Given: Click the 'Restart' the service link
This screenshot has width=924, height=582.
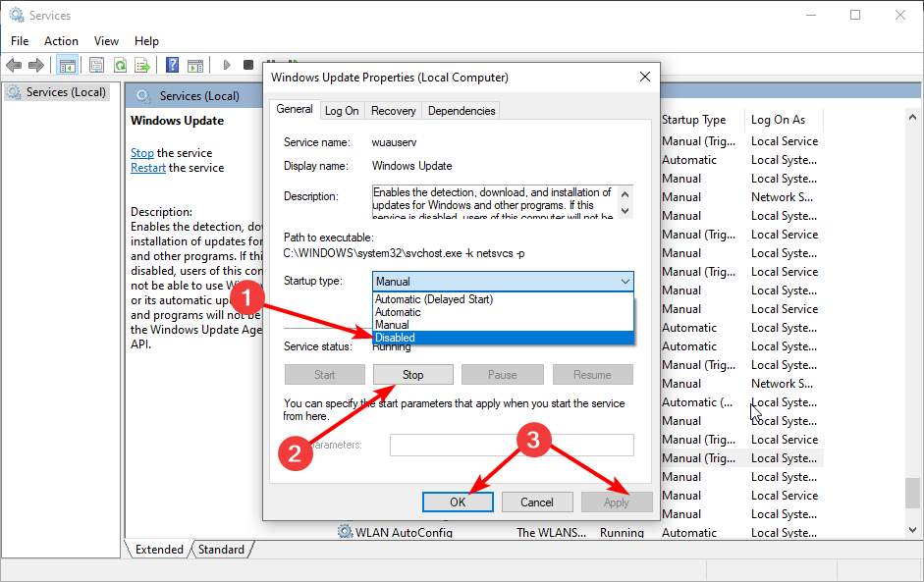Looking at the screenshot, I should click(148, 168).
